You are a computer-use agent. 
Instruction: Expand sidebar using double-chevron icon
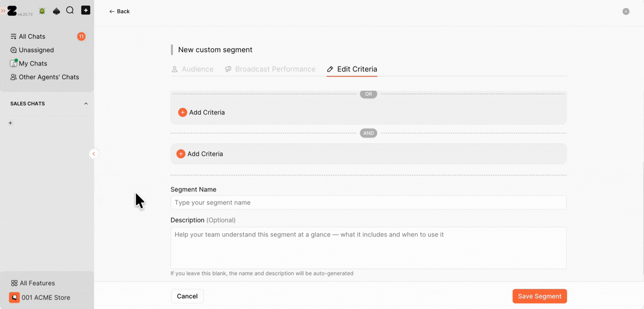click(3, 11)
